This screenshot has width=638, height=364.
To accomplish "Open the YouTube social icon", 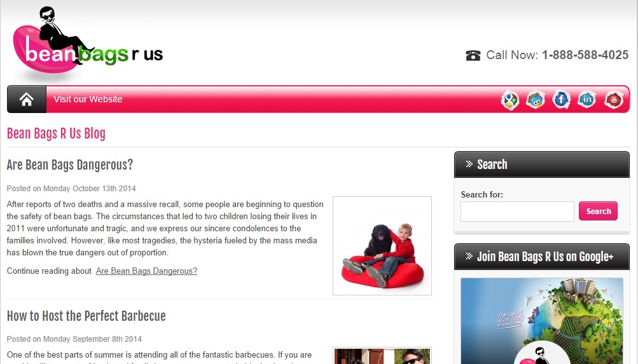I will [614, 100].
